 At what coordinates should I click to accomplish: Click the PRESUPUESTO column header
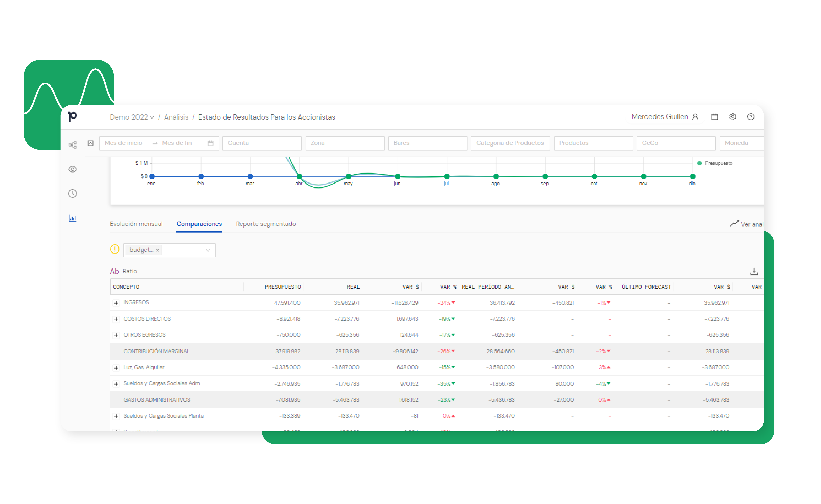click(x=283, y=287)
